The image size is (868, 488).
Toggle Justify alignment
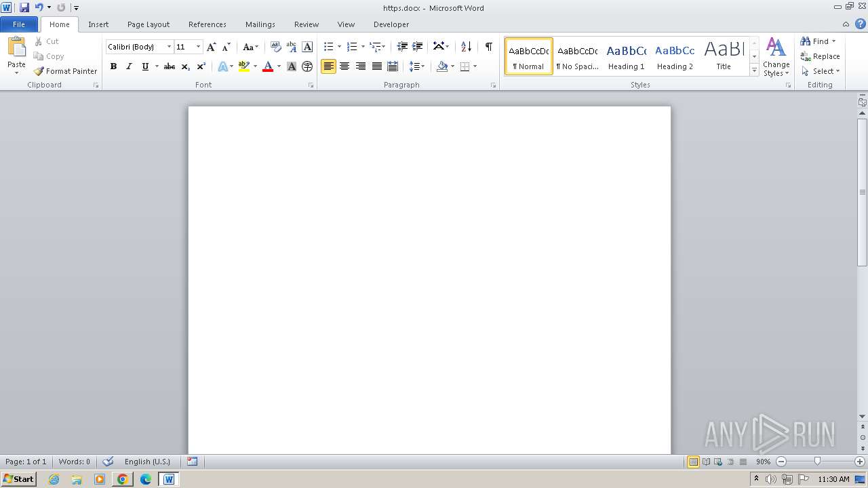tap(376, 66)
